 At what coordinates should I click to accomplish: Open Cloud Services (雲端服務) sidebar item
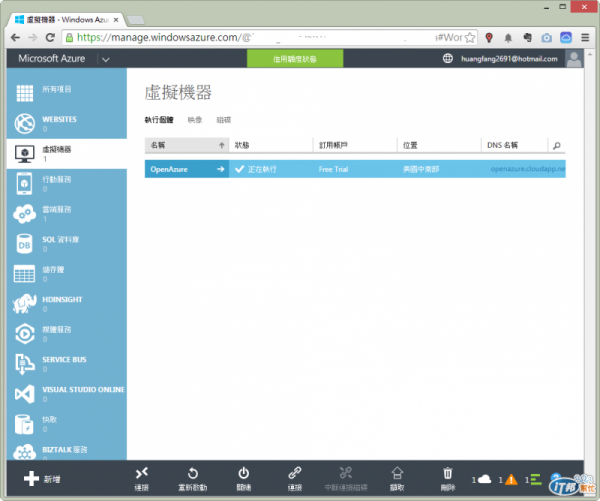coord(67,214)
